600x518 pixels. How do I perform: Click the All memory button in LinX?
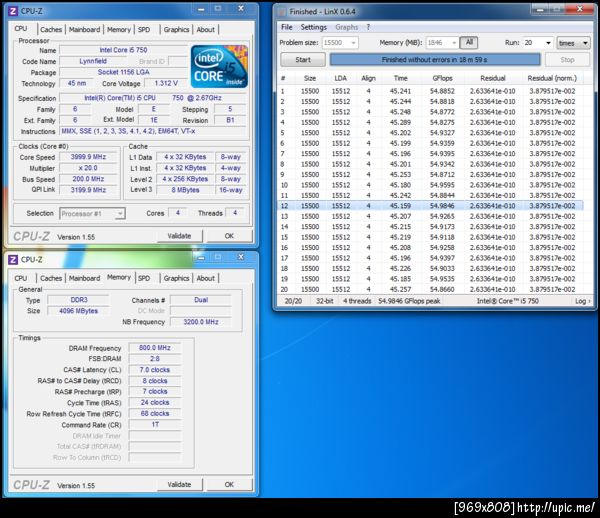tap(469, 42)
